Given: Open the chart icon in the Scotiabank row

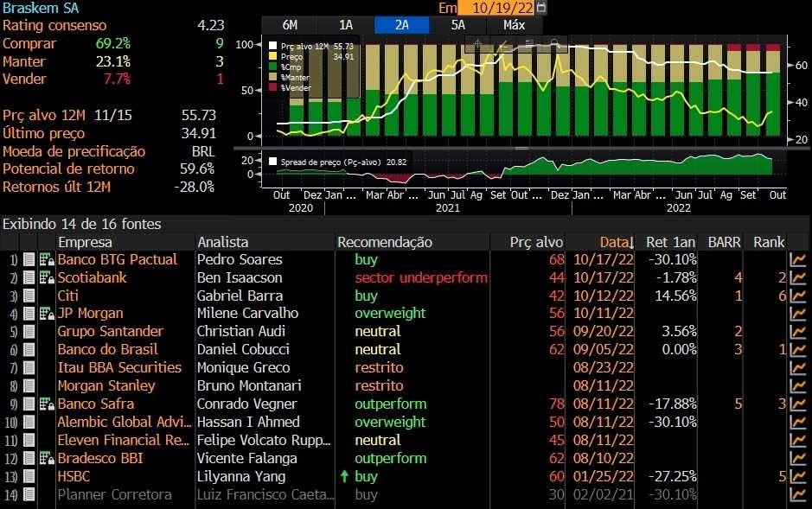Looking at the screenshot, I should (798, 277).
